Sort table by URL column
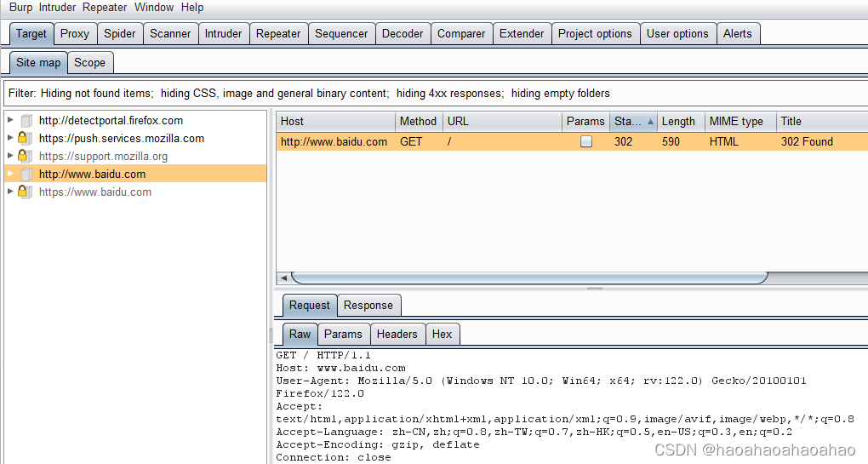Screen dimensions: 868x464 point(502,121)
